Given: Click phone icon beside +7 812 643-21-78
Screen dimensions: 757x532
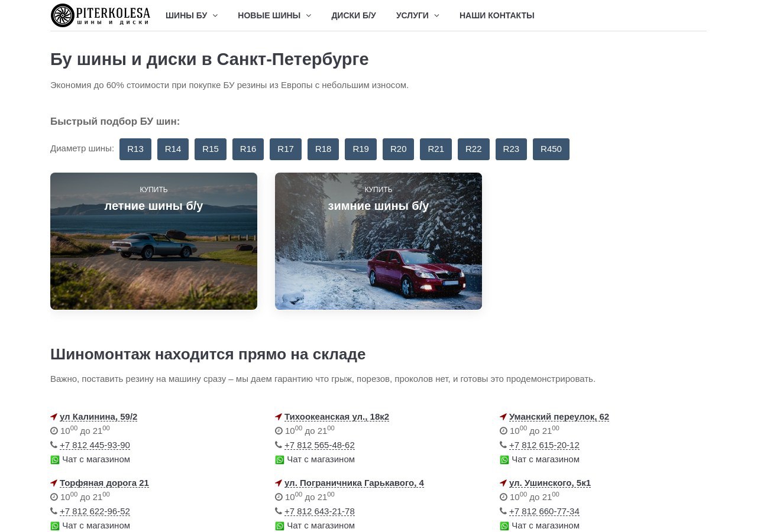Looking at the screenshot, I should (x=279, y=511).
